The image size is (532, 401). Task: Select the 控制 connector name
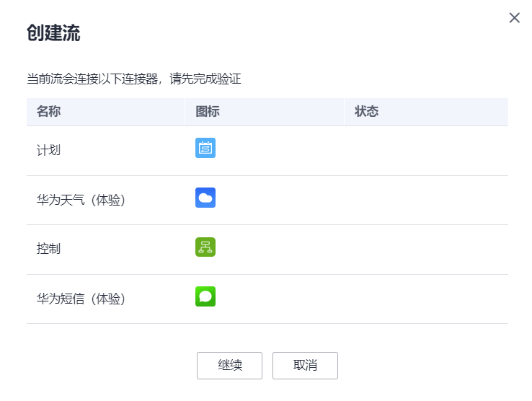click(x=49, y=249)
